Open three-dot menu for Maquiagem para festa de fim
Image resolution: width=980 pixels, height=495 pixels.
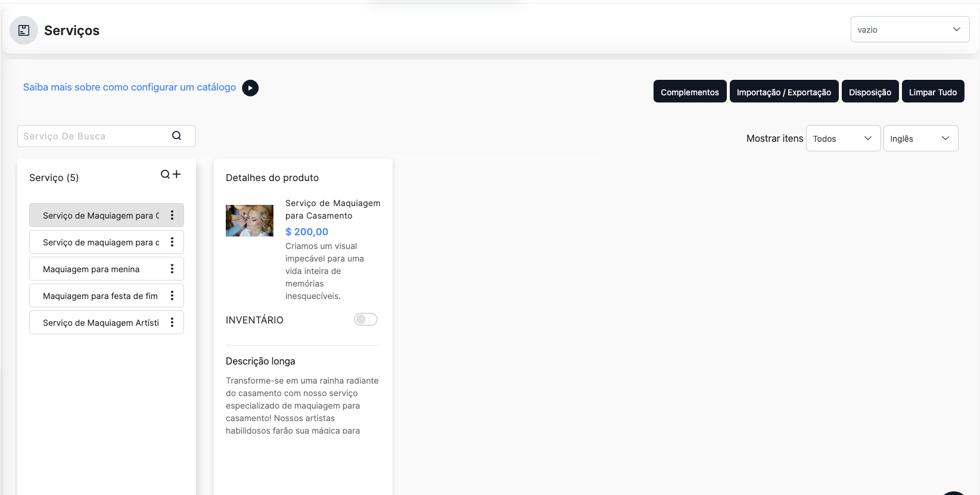[172, 295]
